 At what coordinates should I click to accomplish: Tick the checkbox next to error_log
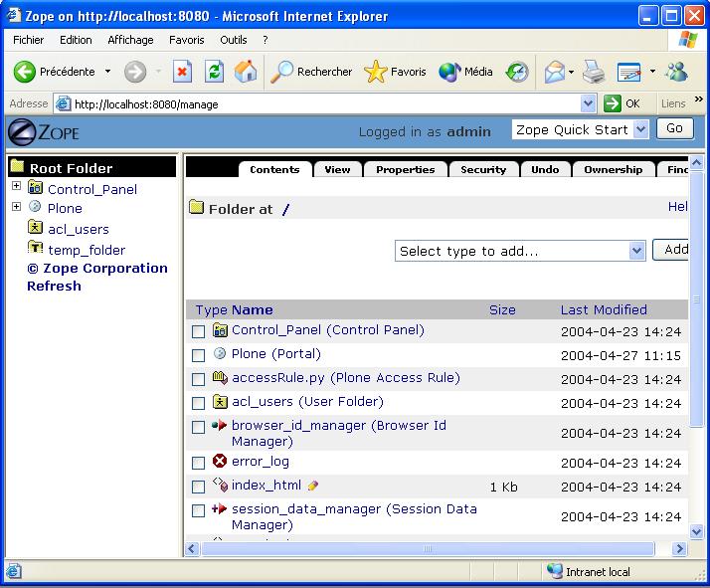tap(199, 463)
